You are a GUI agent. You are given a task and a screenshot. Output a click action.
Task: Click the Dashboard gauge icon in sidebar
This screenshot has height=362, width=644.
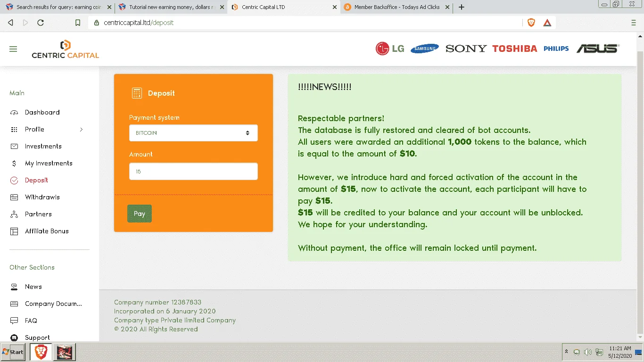(14, 113)
